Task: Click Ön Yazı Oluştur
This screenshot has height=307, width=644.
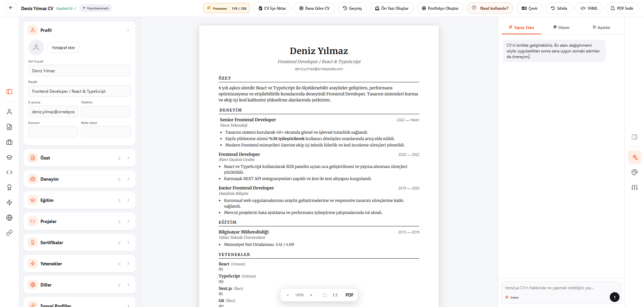Action: [x=392, y=8]
